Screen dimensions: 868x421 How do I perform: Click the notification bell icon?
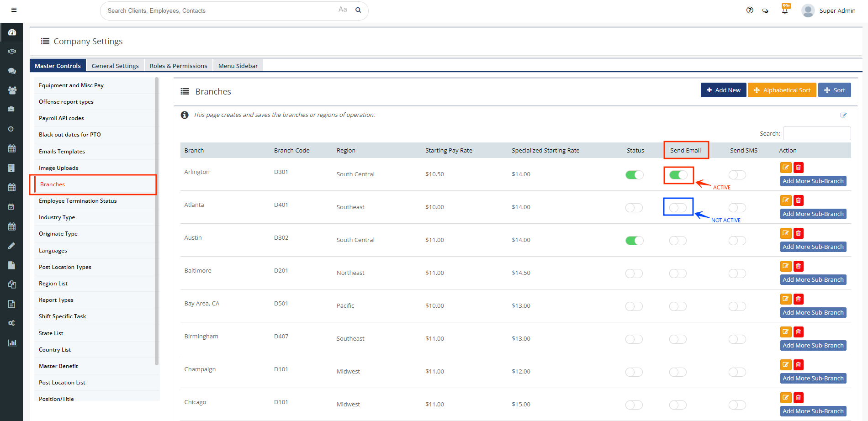pos(785,11)
